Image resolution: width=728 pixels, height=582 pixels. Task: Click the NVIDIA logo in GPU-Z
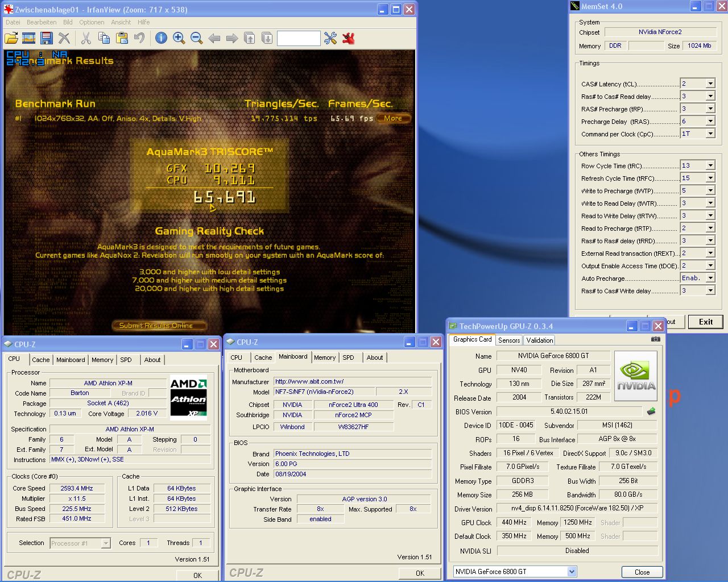pos(636,376)
